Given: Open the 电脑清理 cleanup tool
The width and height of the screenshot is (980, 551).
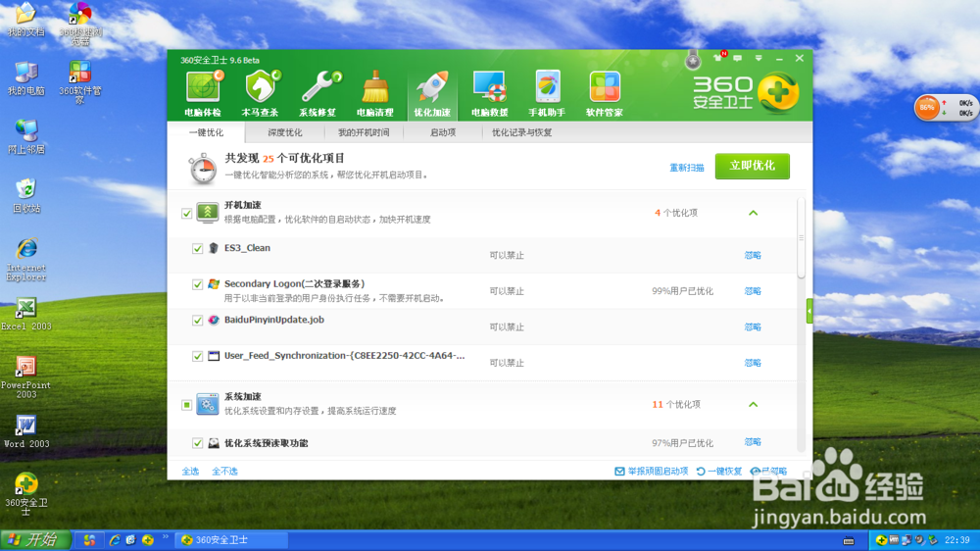Looking at the screenshot, I should click(x=375, y=94).
